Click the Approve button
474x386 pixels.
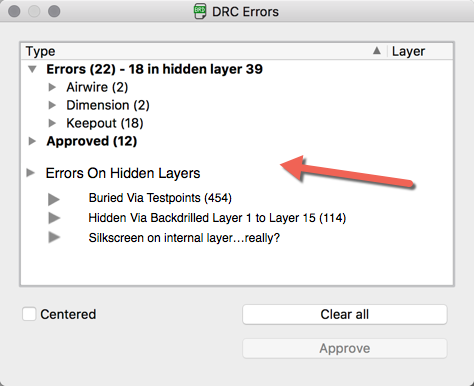point(345,348)
